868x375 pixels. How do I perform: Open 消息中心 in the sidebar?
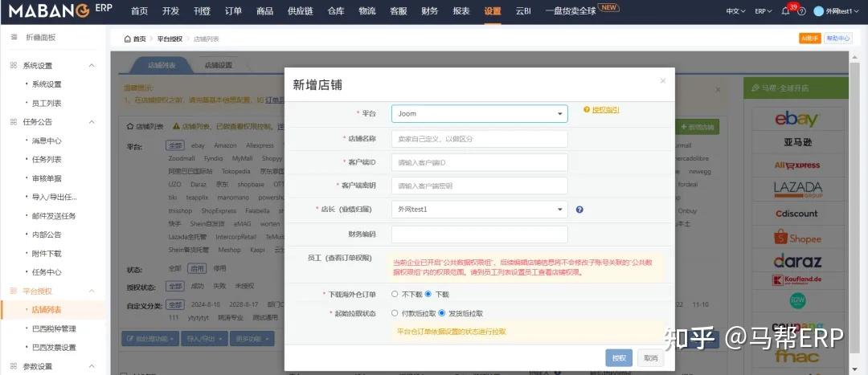click(x=47, y=141)
